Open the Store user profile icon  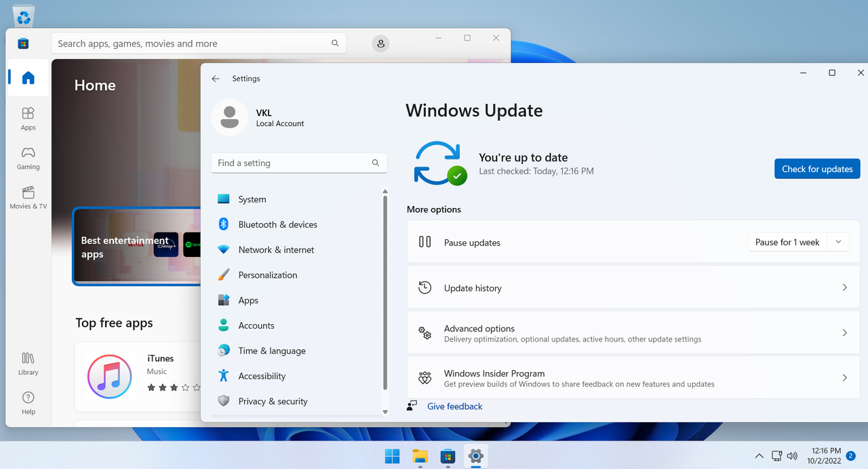380,43
